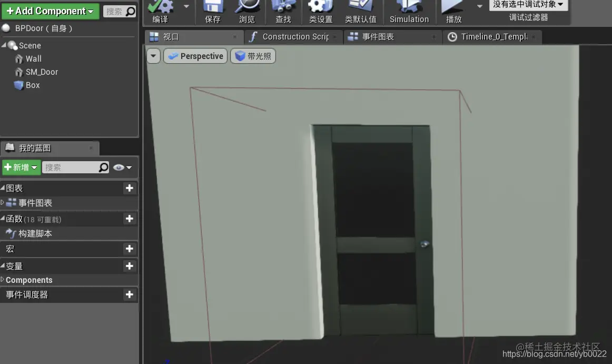Image resolution: width=612 pixels, height=364 pixels.
Task: Collapse the Scene tree node
Action: coord(4,45)
